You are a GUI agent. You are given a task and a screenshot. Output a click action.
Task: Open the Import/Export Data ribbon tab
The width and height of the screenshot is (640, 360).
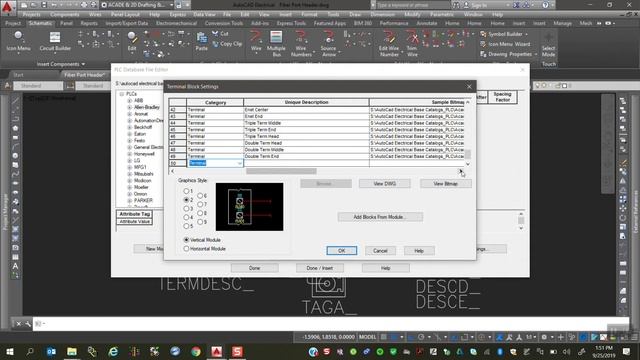coord(127,23)
